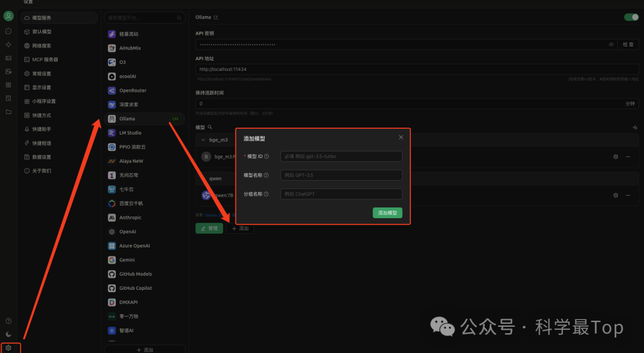This screenshot has width=644, height=353.
Task: Focus the 模型 ID input field
Action: pyautogui.click(x=341, y=156)
